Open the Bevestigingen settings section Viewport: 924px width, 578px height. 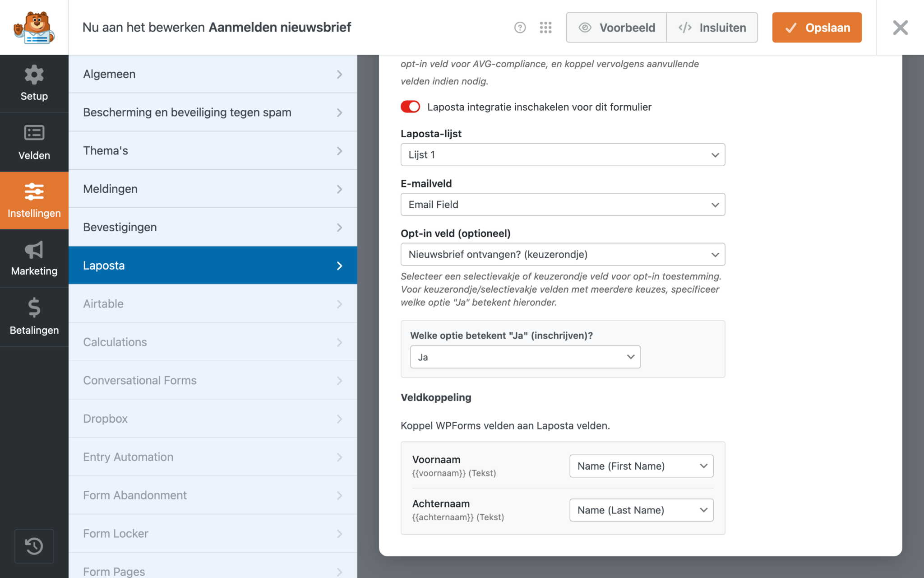point(213,227)
